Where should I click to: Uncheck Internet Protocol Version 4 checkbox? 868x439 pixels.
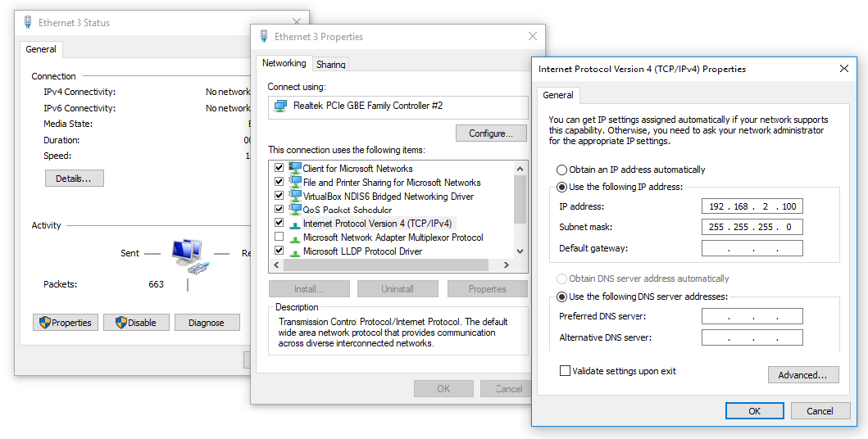tap(279, 223)
